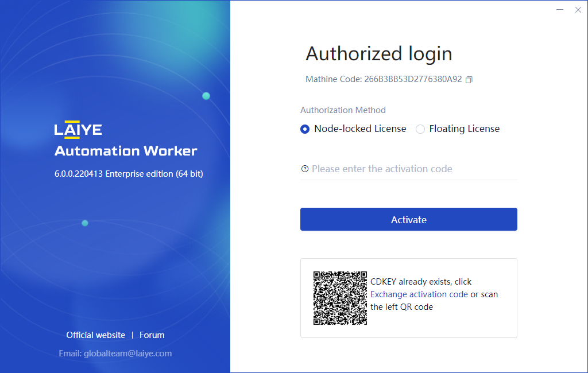Select the Node-locked License radio button
Image resolution: width=588 pixels, height=373 pixels.
pyautogui.click(x=305, y=129)
